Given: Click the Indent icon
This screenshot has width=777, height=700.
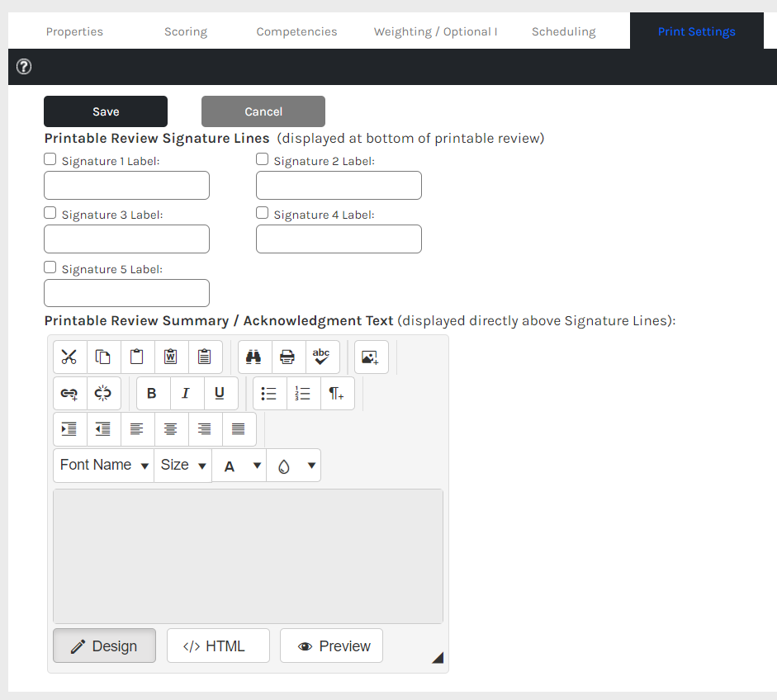Looking at the screenshot, I should click(69, 429).
